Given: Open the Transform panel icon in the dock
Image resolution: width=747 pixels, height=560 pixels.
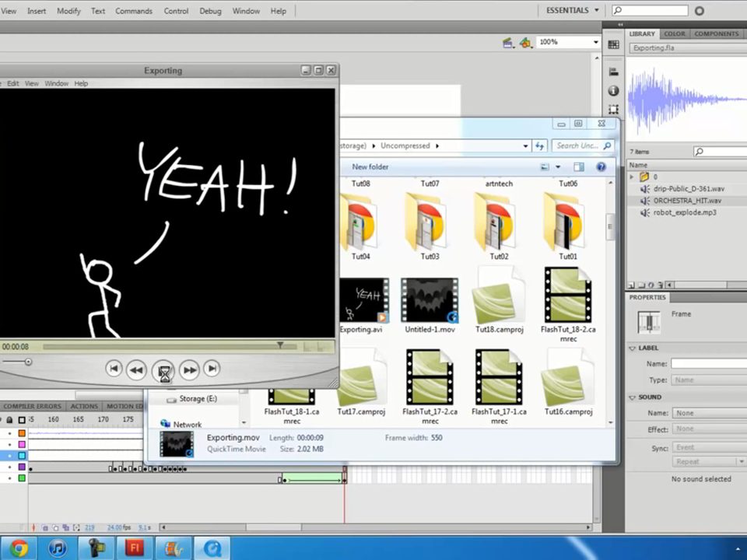Looking at the screenshot, I should [x=614, y=109].
